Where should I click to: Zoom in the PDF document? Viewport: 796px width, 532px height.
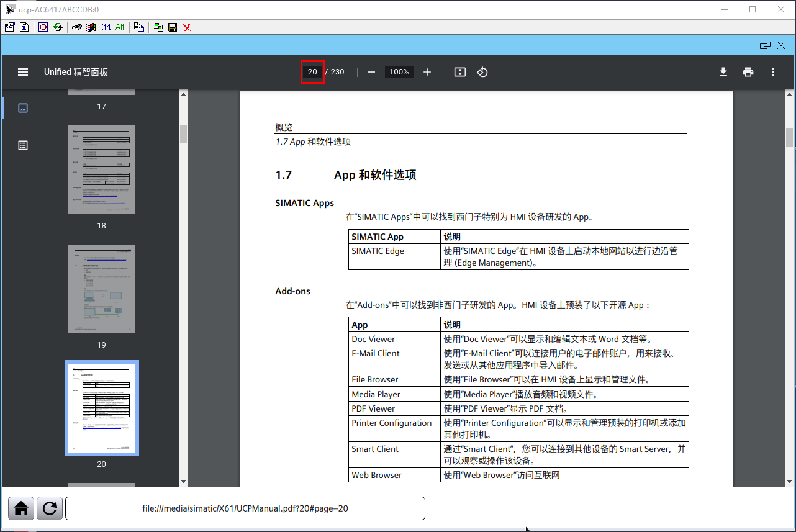pyautogui.click(x=427, y=72)
